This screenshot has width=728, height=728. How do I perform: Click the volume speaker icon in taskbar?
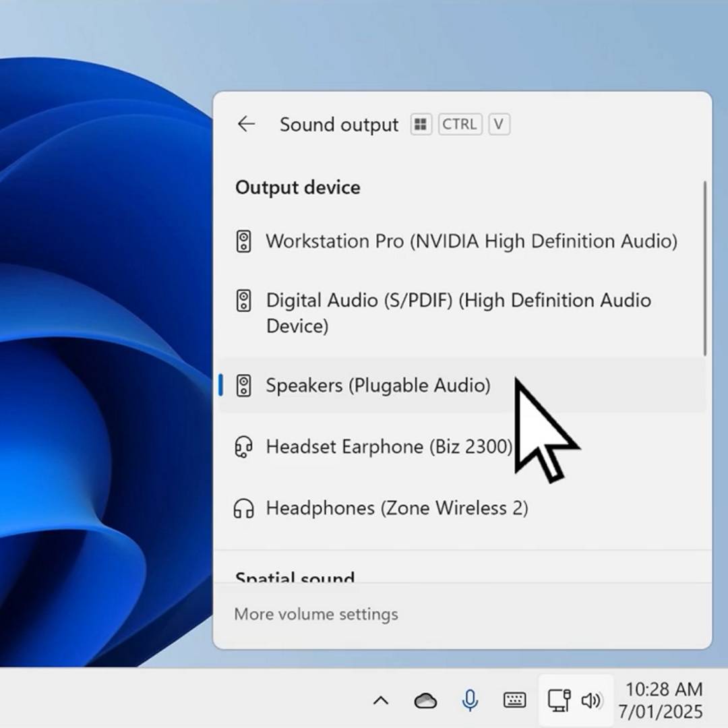pyautogui.click(x=592, y=700)
